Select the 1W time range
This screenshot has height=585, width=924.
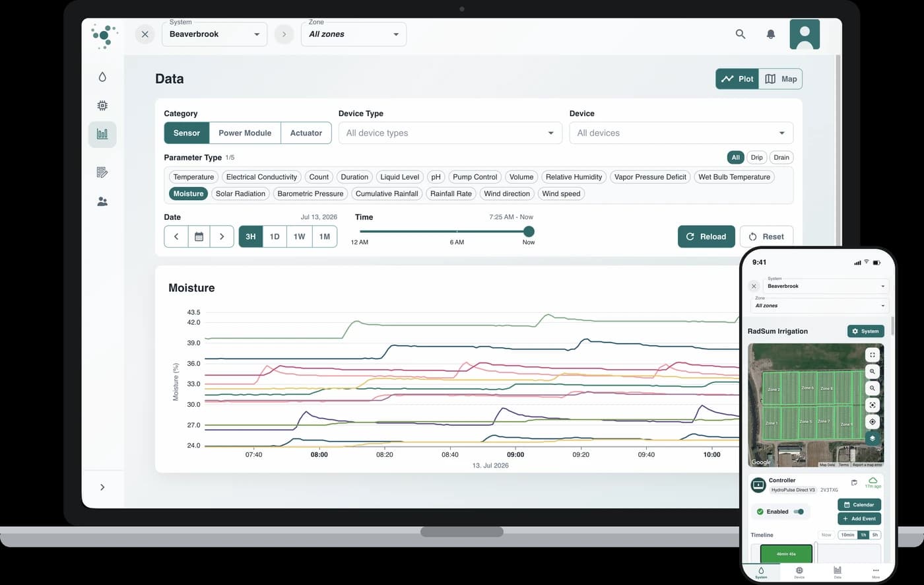click(x=300, y=236)
